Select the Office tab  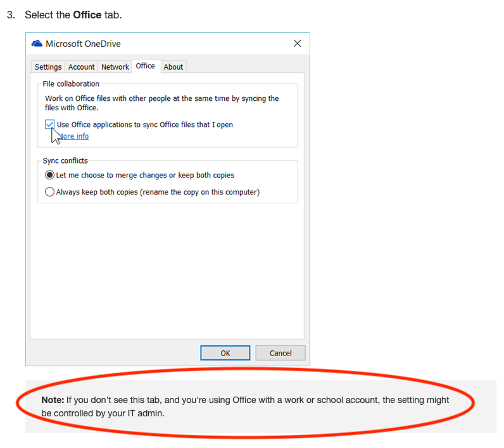click(x=146, y=66)
